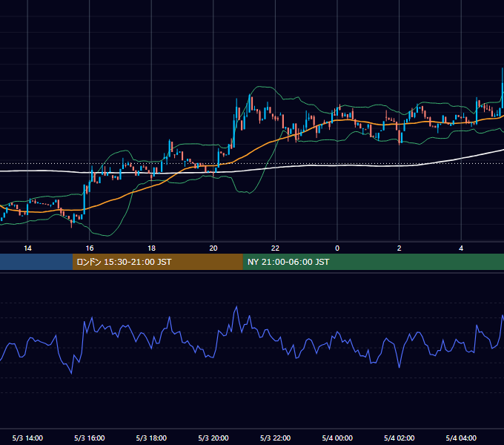504x445 pixels.
Task: Click hour label 20 on the price chart axis
Action: click(213, 248)
